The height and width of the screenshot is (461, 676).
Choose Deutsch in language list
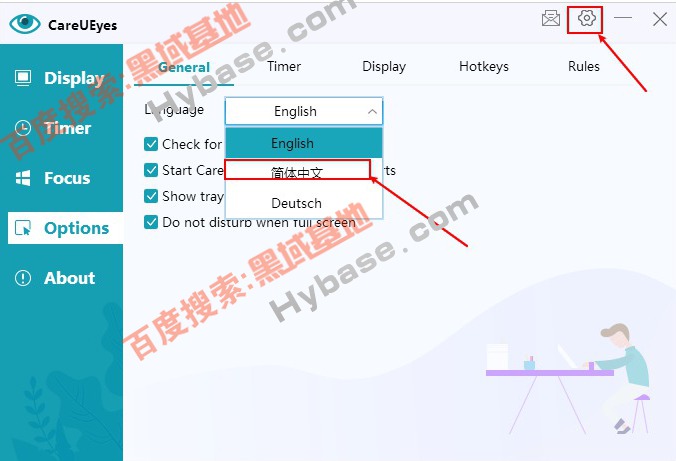(x=304, y=203)
